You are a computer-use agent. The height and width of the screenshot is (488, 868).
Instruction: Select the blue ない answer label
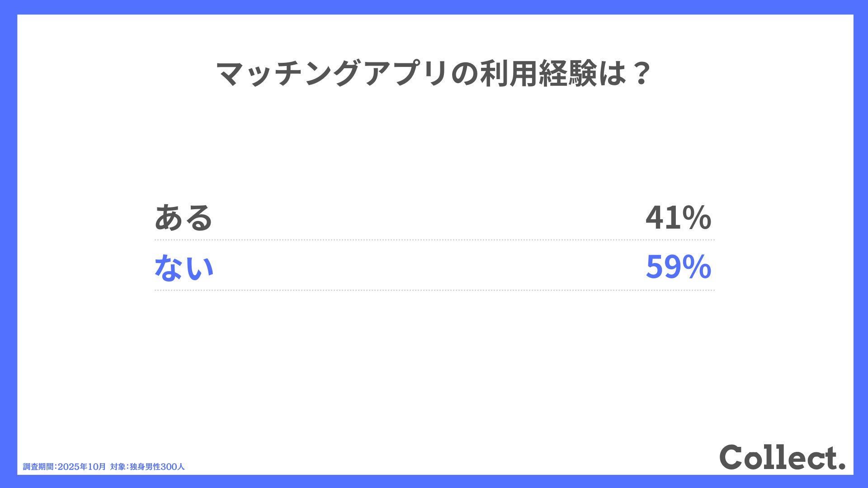(184, 267)
